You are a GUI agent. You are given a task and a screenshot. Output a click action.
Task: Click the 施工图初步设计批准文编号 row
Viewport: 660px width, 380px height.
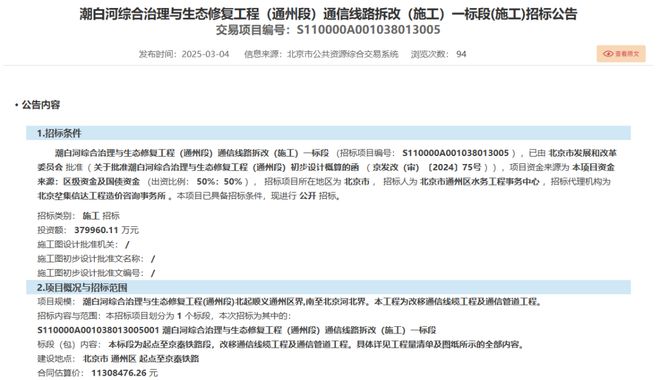click(96, 273)
